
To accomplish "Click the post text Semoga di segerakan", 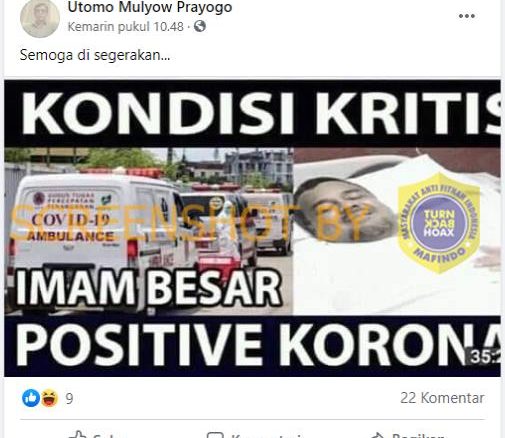I will [95, 55].
